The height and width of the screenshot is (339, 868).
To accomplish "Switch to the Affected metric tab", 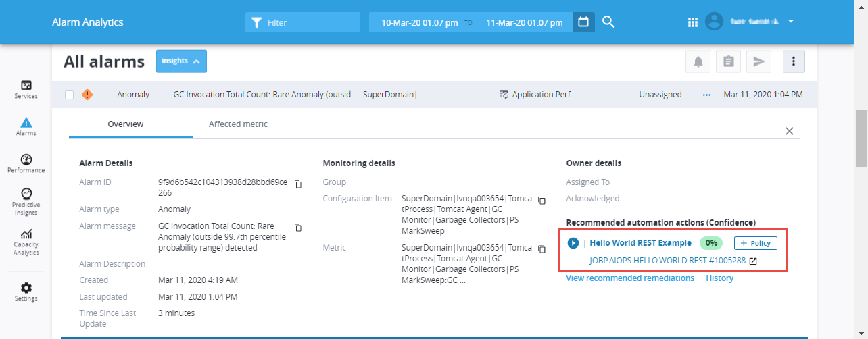I will [x=238, y=124].
